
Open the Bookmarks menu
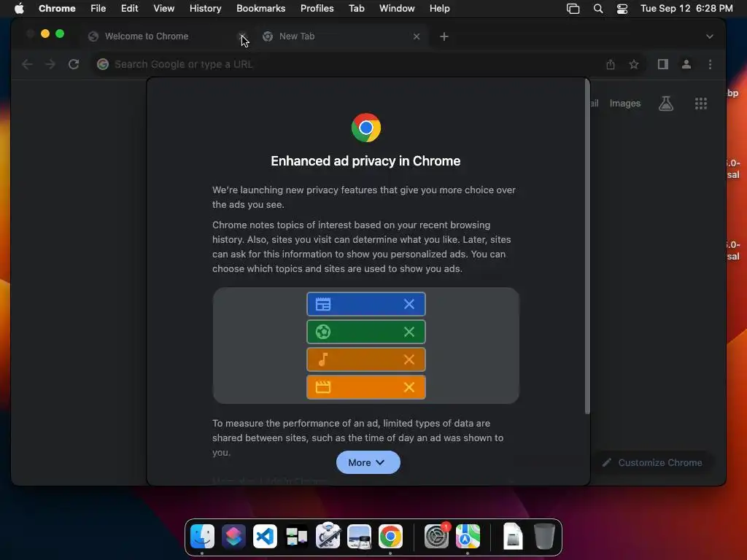click(260, 9)
